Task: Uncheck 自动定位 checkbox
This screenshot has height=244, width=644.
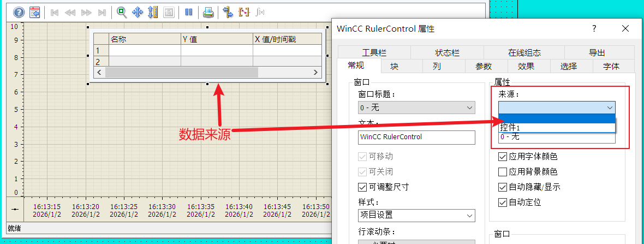Action: pyautogui.click(x=502, y=203)
